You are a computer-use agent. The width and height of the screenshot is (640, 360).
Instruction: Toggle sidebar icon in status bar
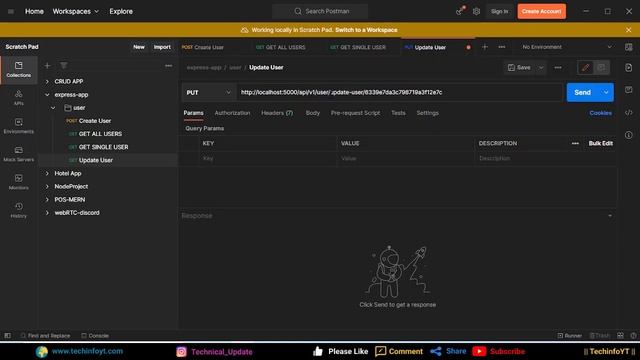point(7,336)
